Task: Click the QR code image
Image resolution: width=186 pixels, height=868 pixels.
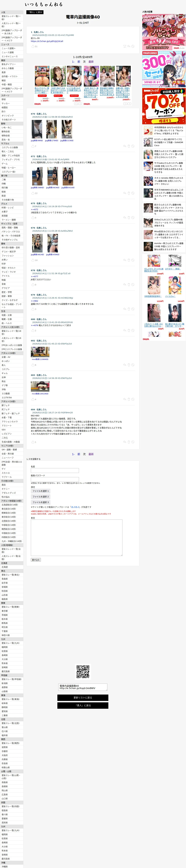Action: (83, 672)
